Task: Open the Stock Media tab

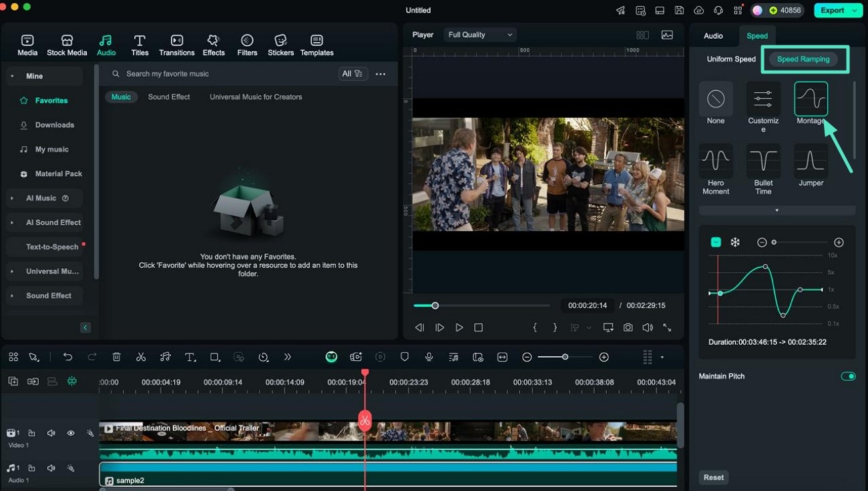Action: coord(67,45)
